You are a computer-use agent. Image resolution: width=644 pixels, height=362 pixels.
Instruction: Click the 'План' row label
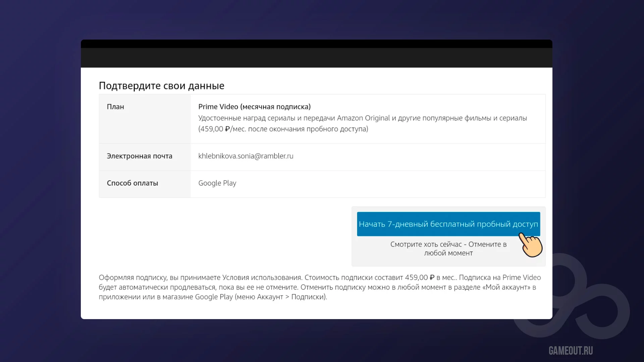pos(115,107)
